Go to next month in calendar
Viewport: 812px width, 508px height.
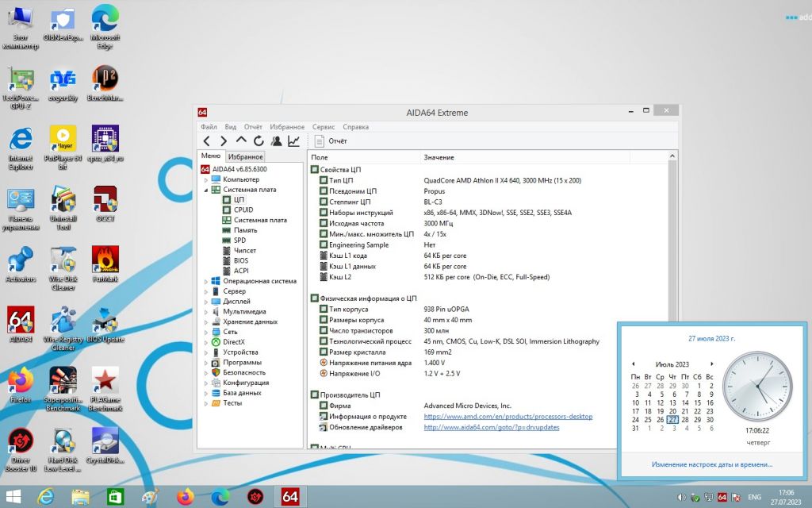pyautogui.click(x=712, y=364)
